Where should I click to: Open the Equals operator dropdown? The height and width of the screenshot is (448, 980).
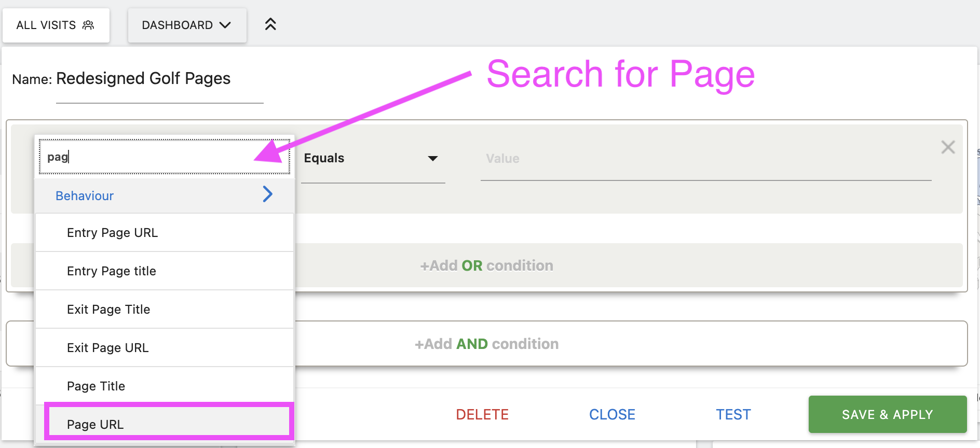[373, 159]
